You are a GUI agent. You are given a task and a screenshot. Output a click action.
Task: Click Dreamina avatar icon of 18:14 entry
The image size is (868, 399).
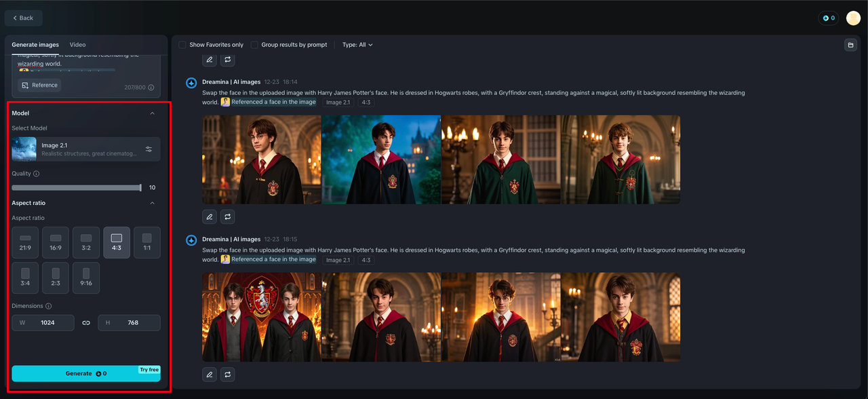(x=191, y=83)
